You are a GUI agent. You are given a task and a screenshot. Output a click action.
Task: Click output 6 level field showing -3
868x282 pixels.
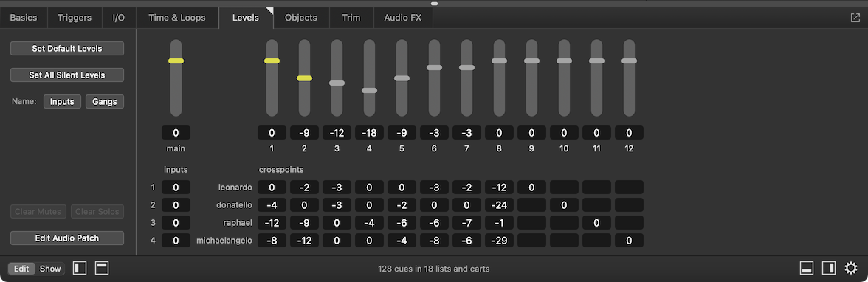pos(434,133)
